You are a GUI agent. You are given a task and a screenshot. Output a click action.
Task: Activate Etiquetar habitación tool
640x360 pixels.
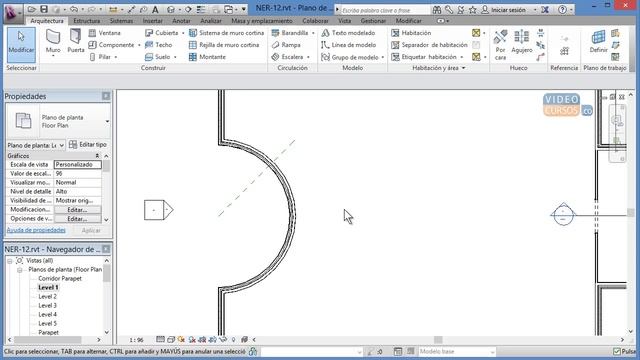tap(424, 57)
